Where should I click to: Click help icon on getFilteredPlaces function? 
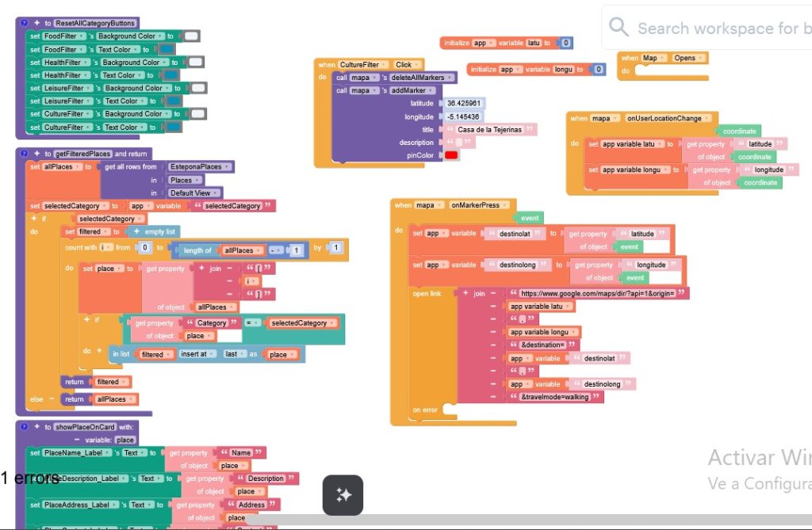[x=24, y=154]
